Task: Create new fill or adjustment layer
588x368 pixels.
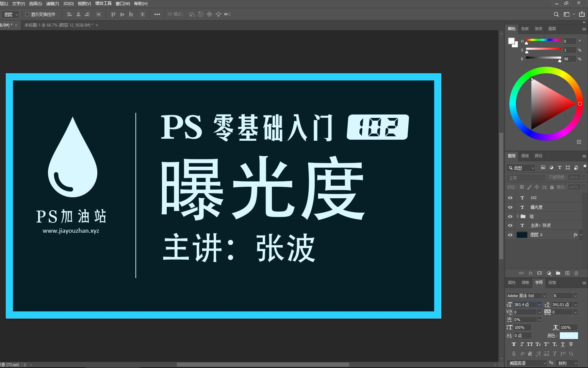Action: click(x=549, y=273)
